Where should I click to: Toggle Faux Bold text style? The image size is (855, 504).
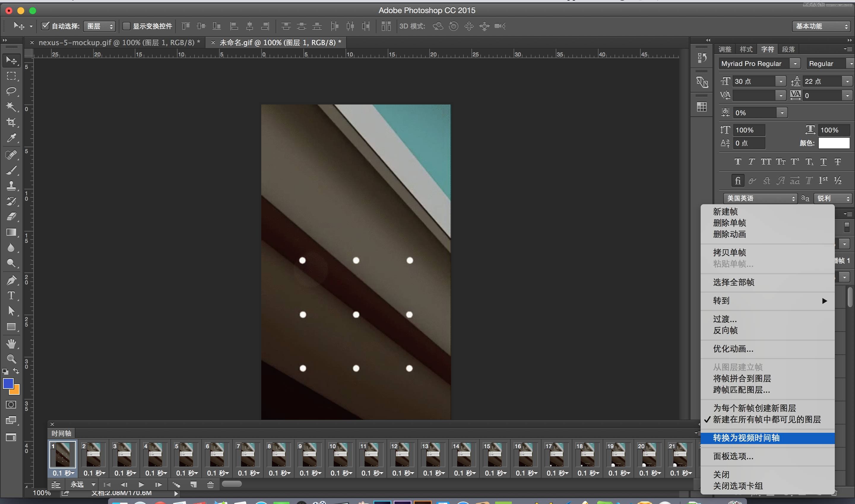click(737, 162)
